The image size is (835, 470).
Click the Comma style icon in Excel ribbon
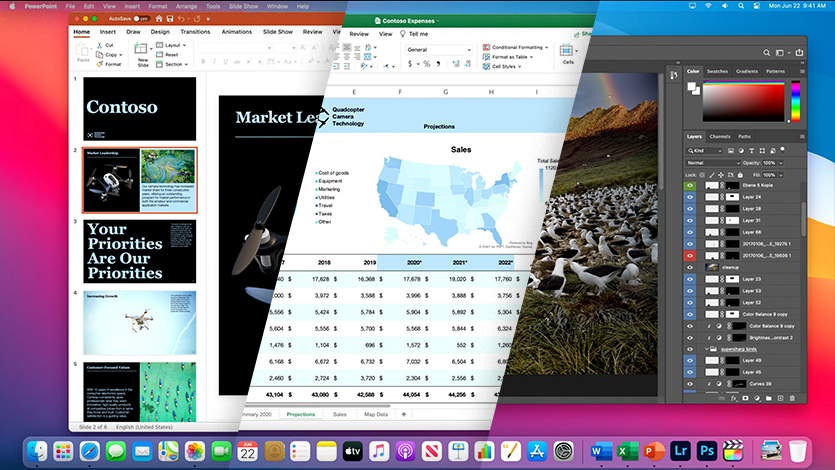[x=438, y=64]
